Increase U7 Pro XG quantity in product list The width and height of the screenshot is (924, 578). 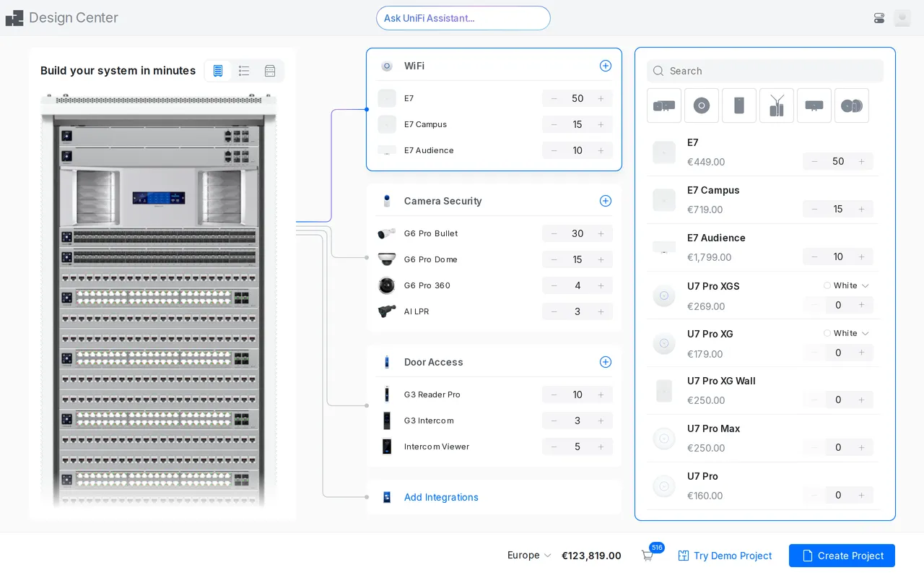861,353
